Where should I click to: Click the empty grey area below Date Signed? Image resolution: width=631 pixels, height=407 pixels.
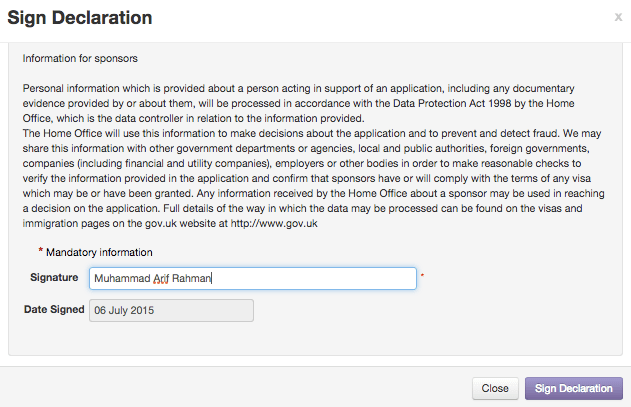coord(300,338)
